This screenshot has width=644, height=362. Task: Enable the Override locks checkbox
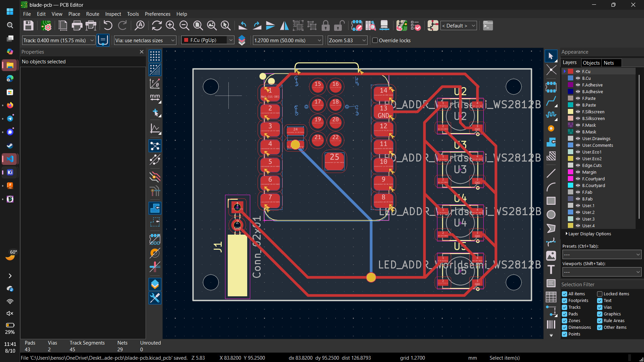point(375,40)
